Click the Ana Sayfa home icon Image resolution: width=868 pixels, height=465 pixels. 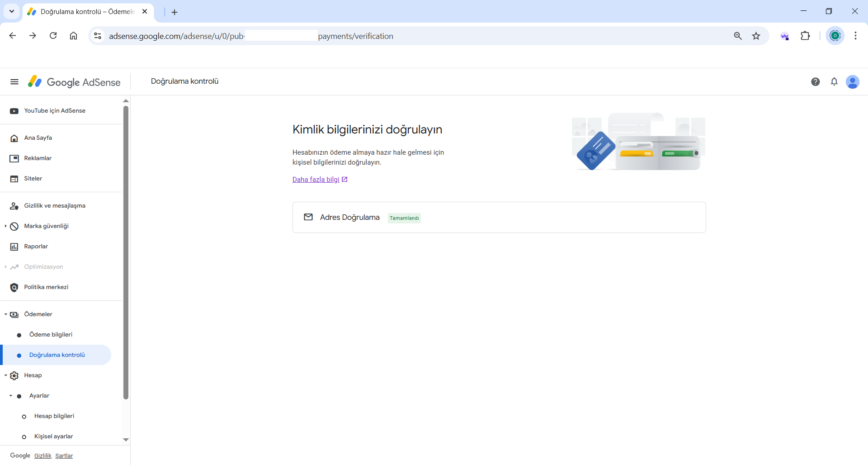tap(14, 138)
